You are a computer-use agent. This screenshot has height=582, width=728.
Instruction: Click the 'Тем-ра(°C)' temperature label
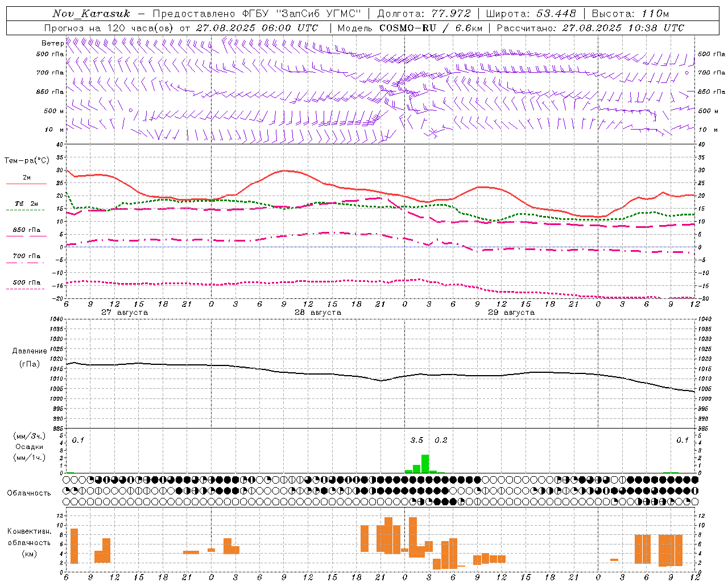click(27, 161)
